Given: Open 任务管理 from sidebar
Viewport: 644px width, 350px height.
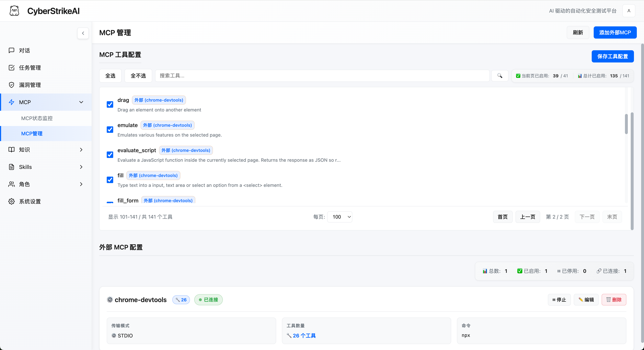Looking at the screenshot, I should tap(30, 68).
